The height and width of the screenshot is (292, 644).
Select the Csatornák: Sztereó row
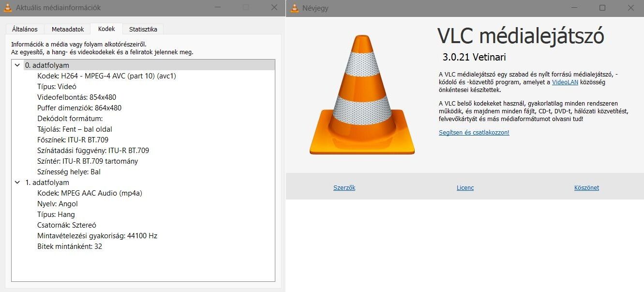pos(143,225)
